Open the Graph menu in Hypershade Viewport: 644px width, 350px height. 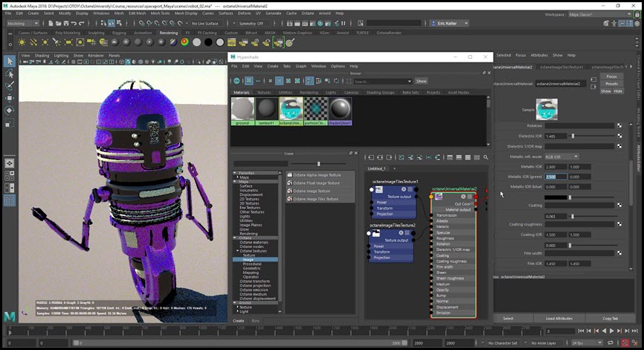[x=301, y=66]
